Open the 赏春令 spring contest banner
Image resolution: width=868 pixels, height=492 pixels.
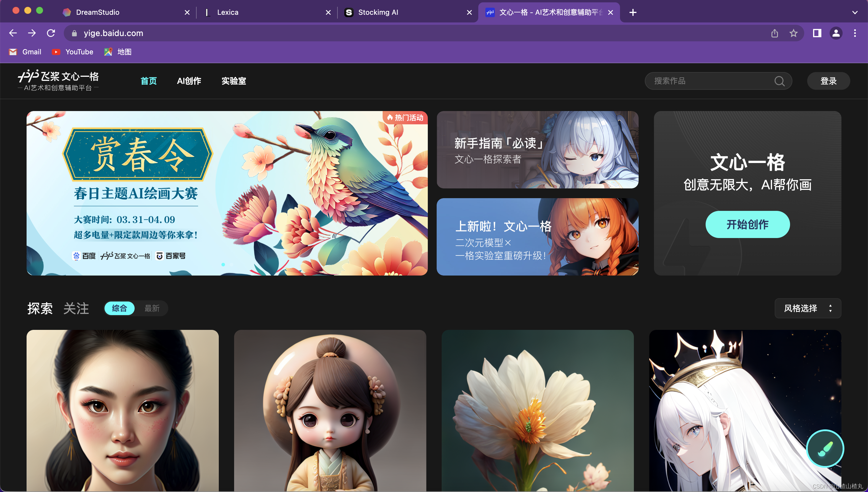click(x=227, y=193)
